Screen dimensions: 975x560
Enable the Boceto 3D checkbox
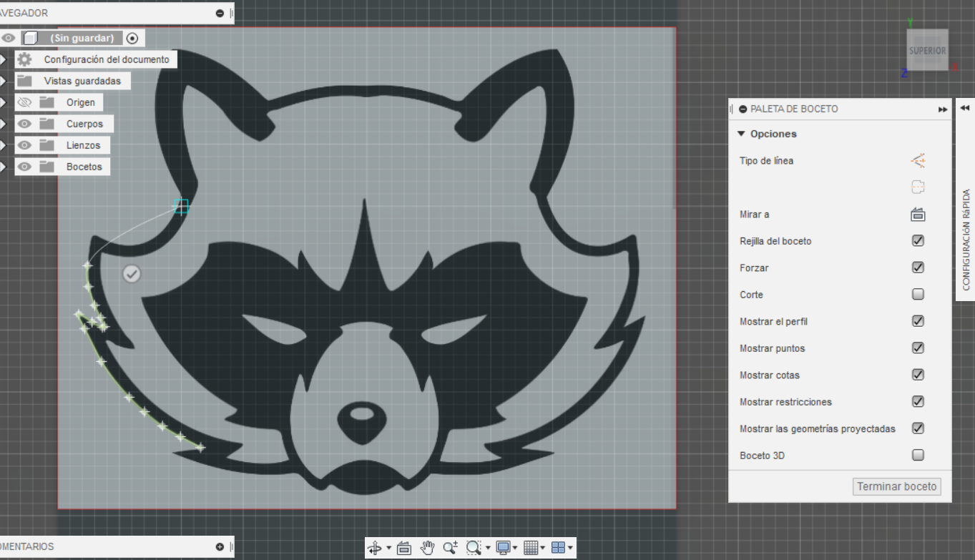(x=918, y=455)
